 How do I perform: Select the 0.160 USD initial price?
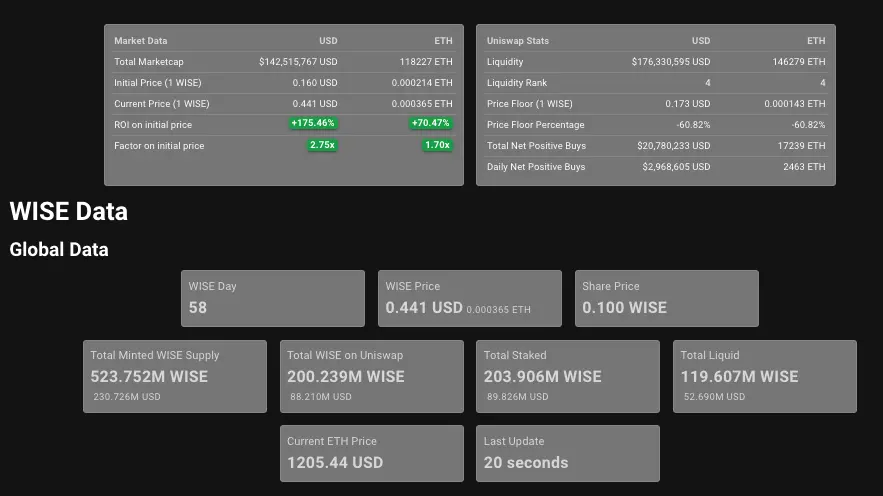[x=315, y=83]
